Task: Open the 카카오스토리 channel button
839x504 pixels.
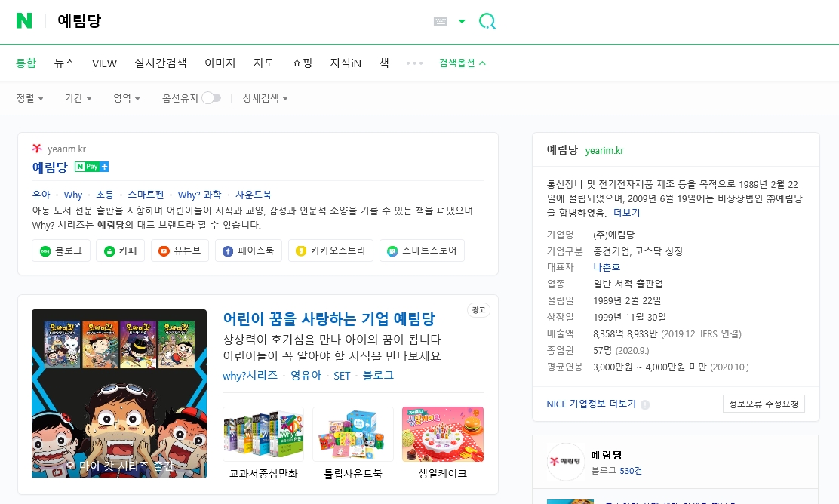Action: pos(330,250)
